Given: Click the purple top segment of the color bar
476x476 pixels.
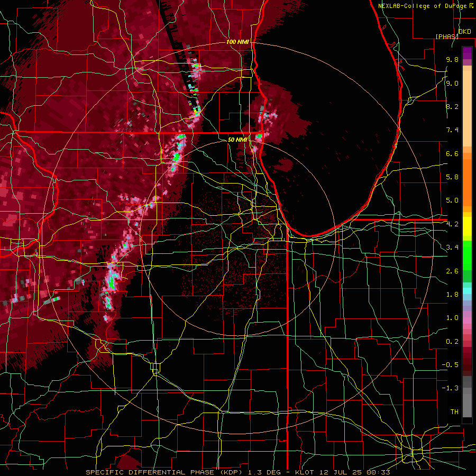Looking at the screenshot, I should coord(467,53).
